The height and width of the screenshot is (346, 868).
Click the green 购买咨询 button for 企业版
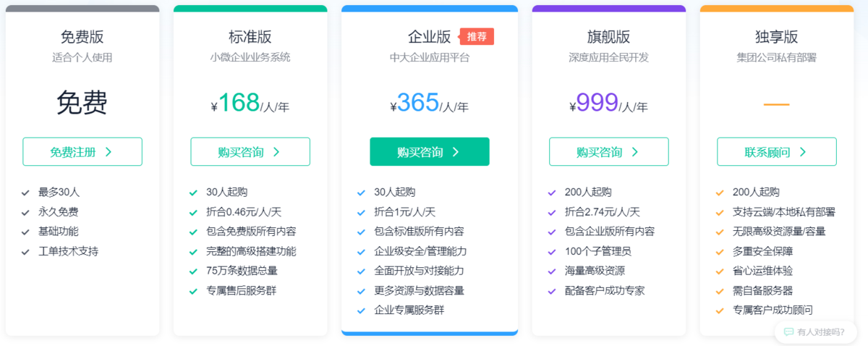[x=429, y=152]
